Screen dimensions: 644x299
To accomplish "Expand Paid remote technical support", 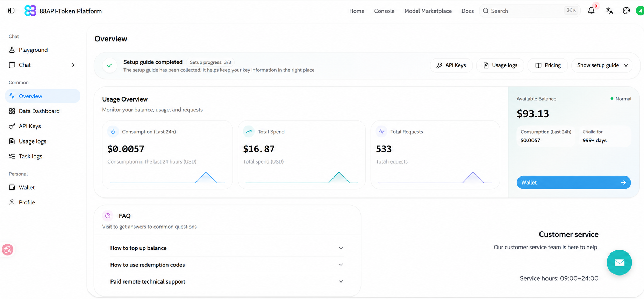I will (227, 281).
